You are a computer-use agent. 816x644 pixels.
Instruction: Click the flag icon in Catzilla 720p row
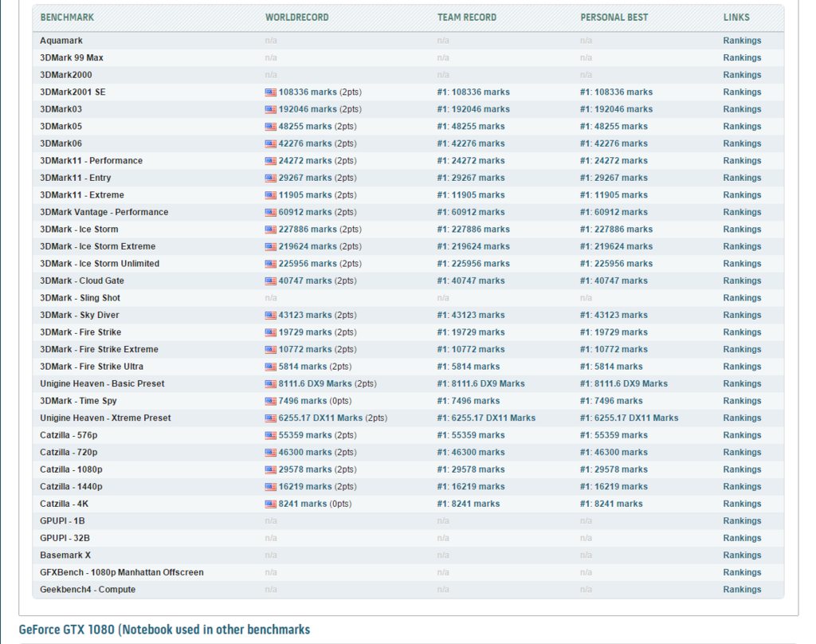[271, 453]
